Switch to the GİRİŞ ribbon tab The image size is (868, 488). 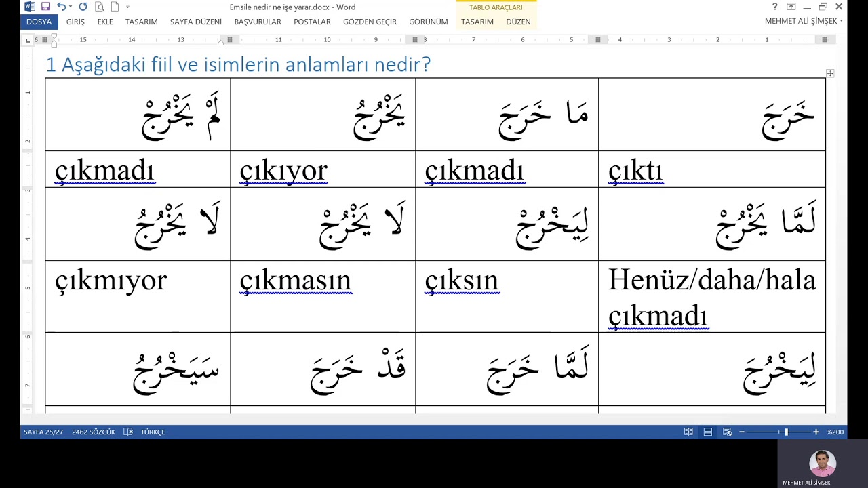point(75,22)
